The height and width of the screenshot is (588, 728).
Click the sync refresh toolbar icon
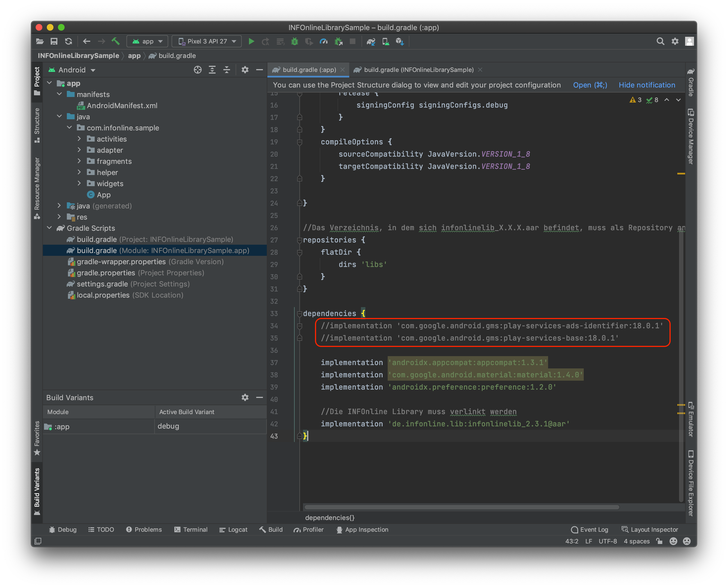tap(68, 41)
